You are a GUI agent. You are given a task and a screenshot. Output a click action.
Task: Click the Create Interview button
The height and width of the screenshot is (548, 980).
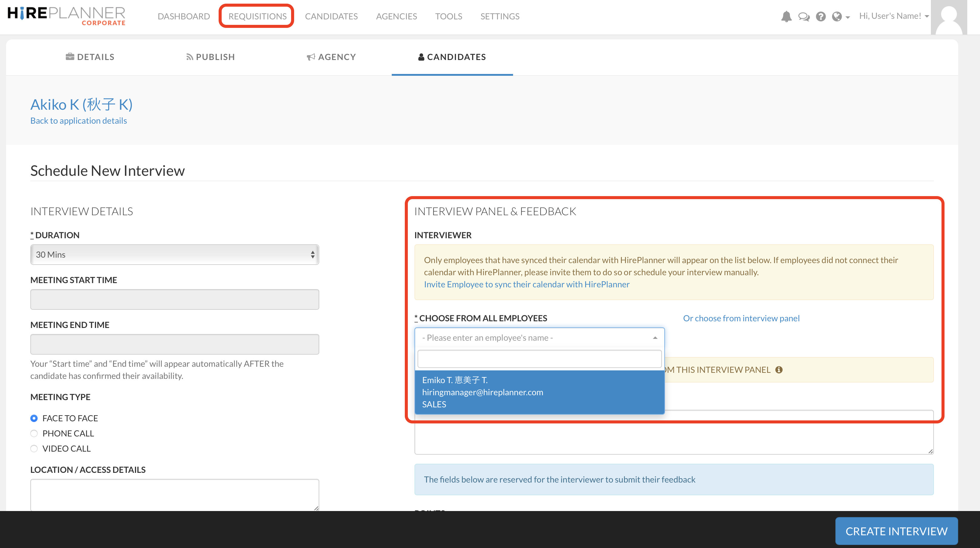click(x=896, y=531)
